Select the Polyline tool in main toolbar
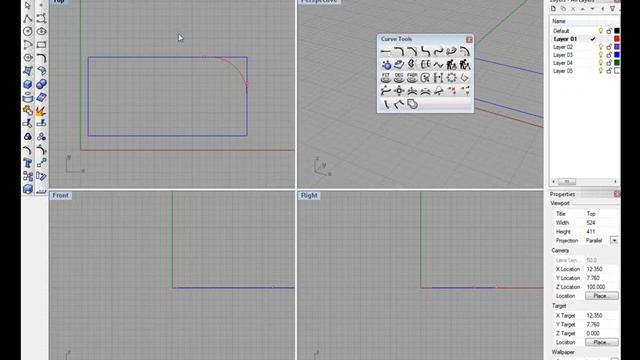This screenshot has height=360, width=640. coord(28,18)
